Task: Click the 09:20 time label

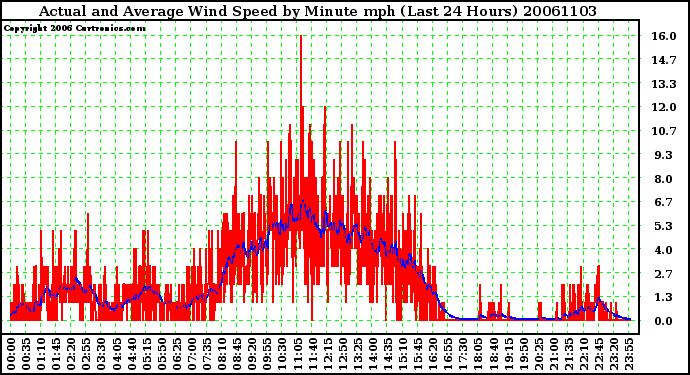Action: [x=252, y=354]
